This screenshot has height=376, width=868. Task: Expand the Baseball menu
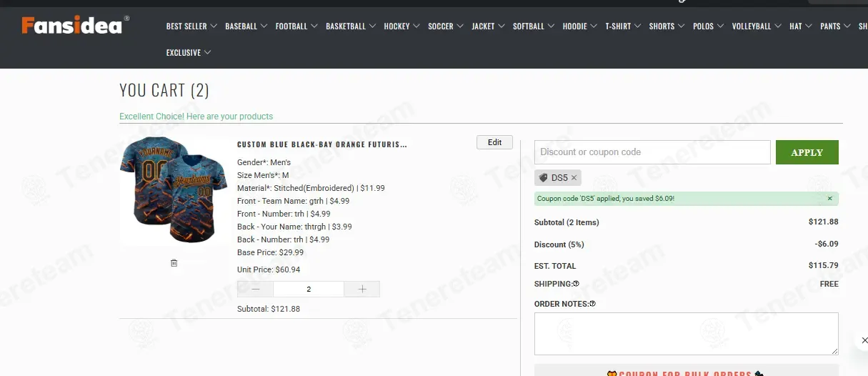[x=246, y=26]
